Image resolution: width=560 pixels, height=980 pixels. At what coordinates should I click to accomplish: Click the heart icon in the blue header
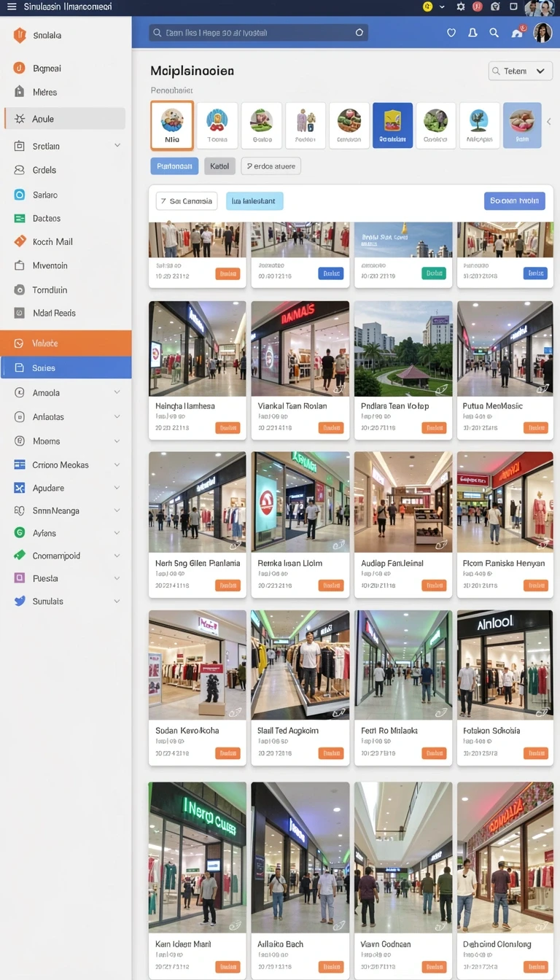[451, 33]
